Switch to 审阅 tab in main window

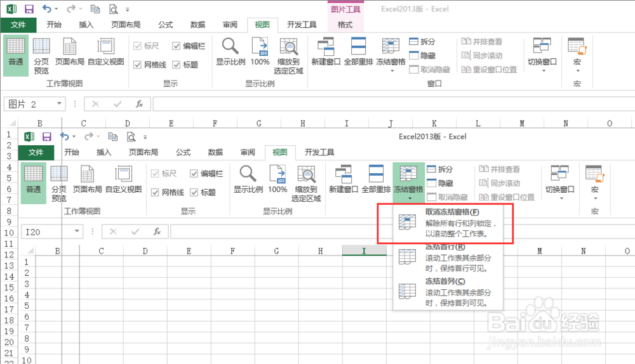coord(230,25)
